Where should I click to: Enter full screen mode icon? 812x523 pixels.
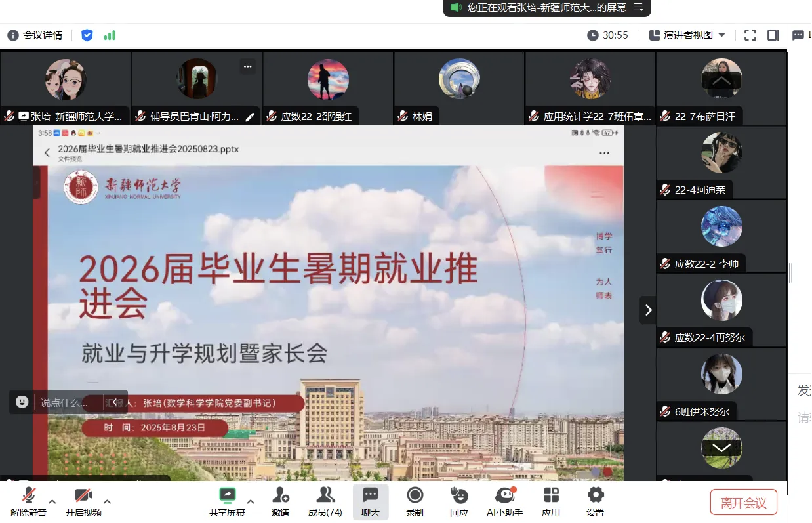(750, 35)
